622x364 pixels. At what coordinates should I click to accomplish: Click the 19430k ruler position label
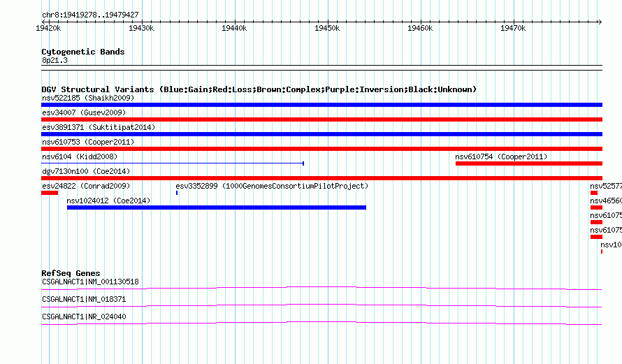tap(141, 28)
